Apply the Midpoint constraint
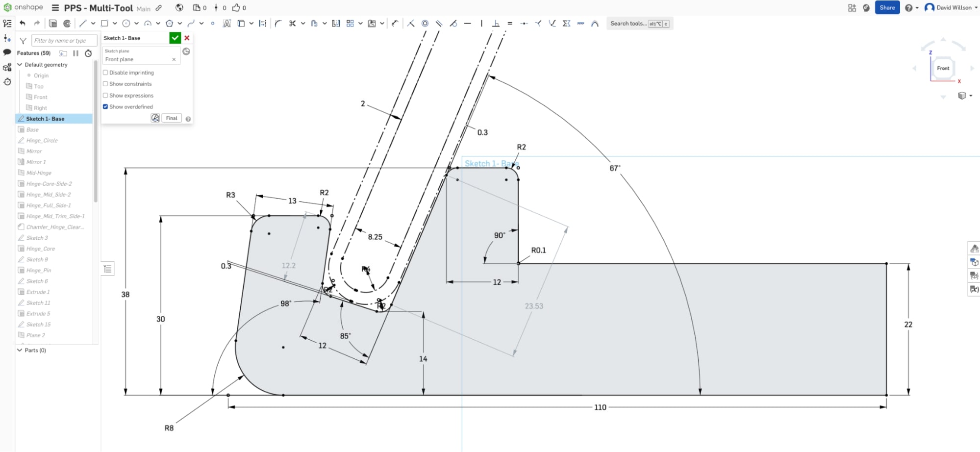The width and height of the screenshot is (980, 452). (x=524, y=23)
